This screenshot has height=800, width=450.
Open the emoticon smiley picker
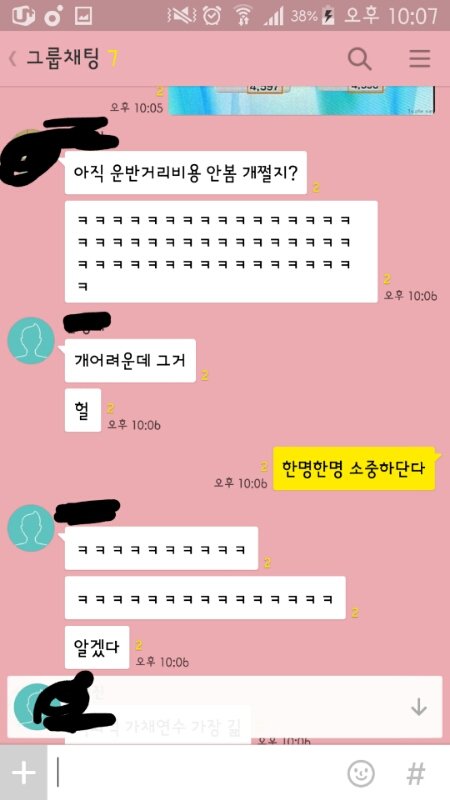(x=361, y=773)
